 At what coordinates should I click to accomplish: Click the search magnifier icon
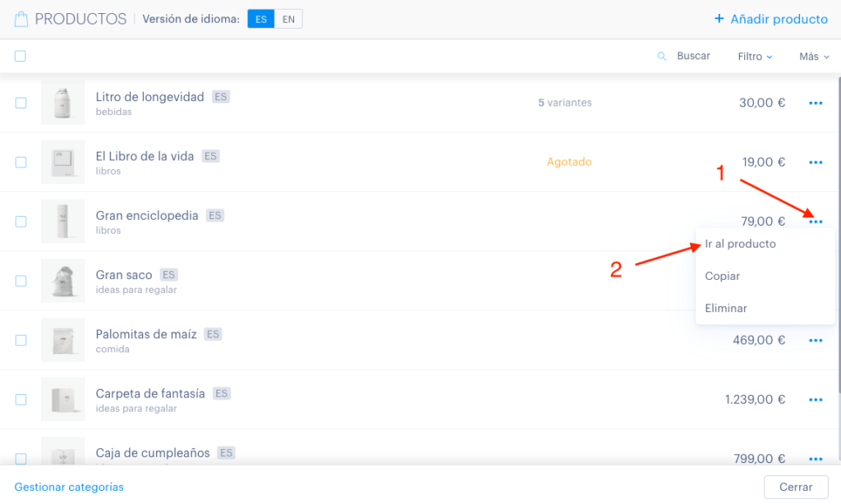[x=662, y=57]
